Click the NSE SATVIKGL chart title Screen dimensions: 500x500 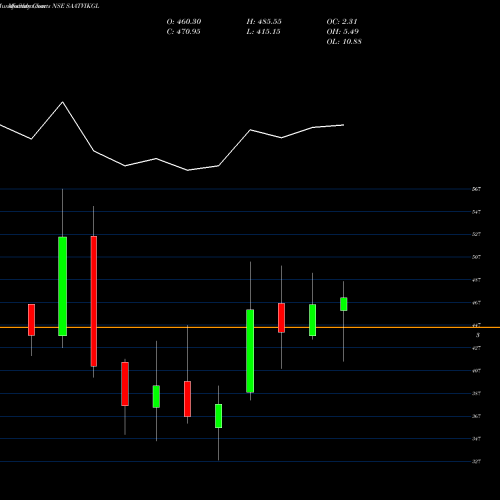point(76,6)
